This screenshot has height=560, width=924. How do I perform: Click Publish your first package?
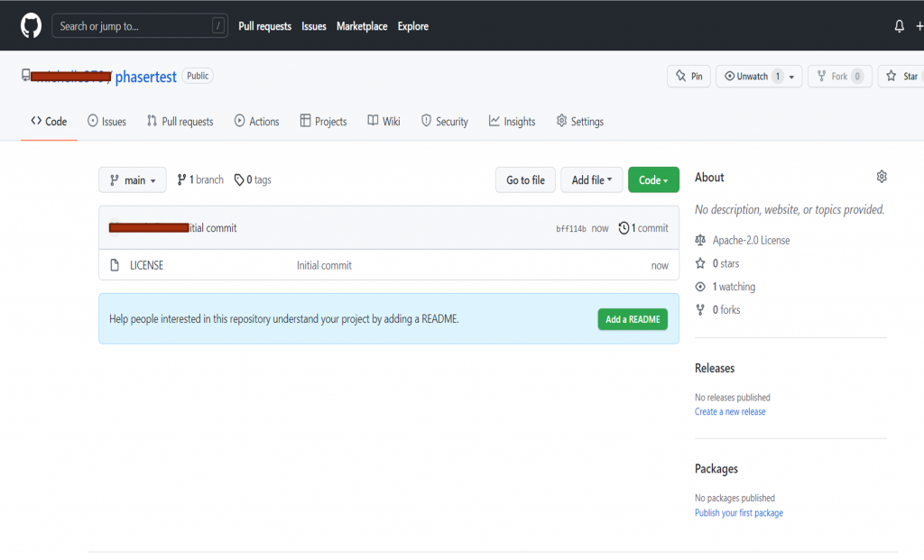pyautogui.click(x=739, y=513)
